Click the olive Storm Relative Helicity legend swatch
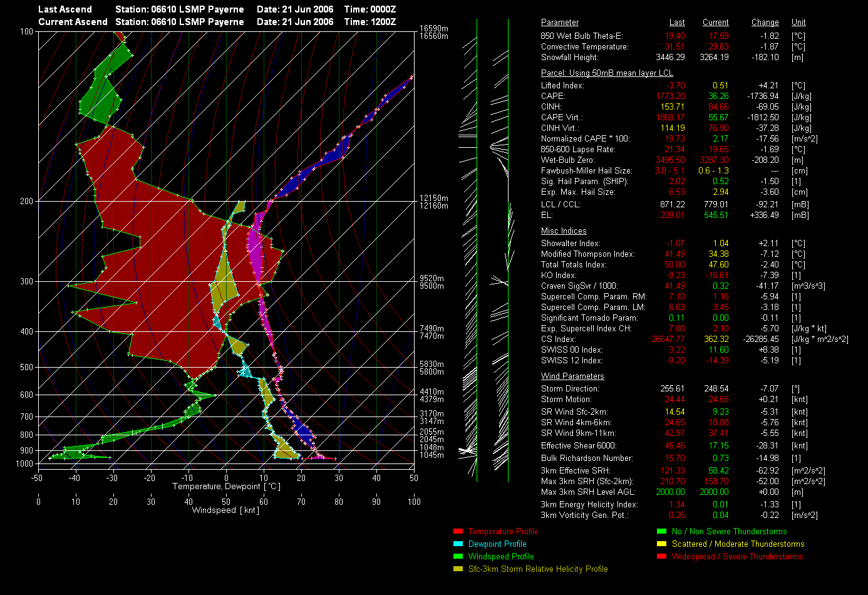Image resolution: width=868 pixels, height=595 pixels. click(457, 569)
